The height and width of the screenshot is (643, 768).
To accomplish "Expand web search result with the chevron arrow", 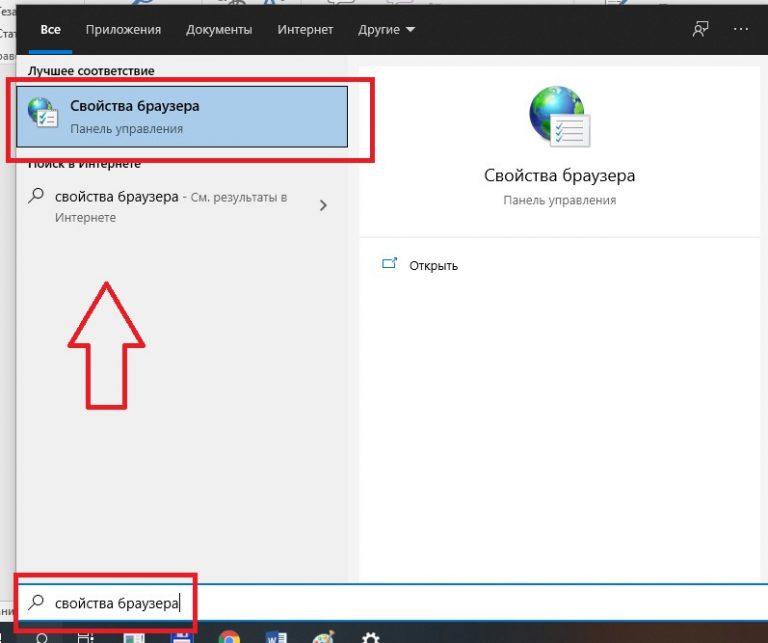I will pos(323,206).
